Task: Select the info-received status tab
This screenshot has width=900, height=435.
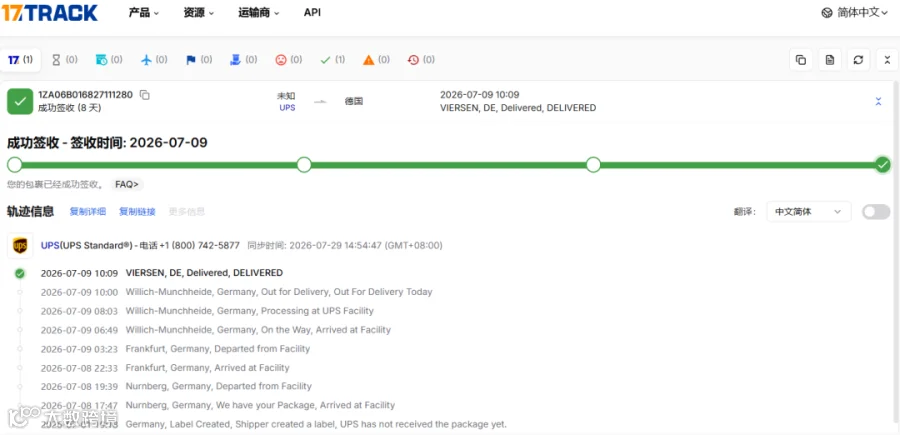Action: tap(109, 60)
